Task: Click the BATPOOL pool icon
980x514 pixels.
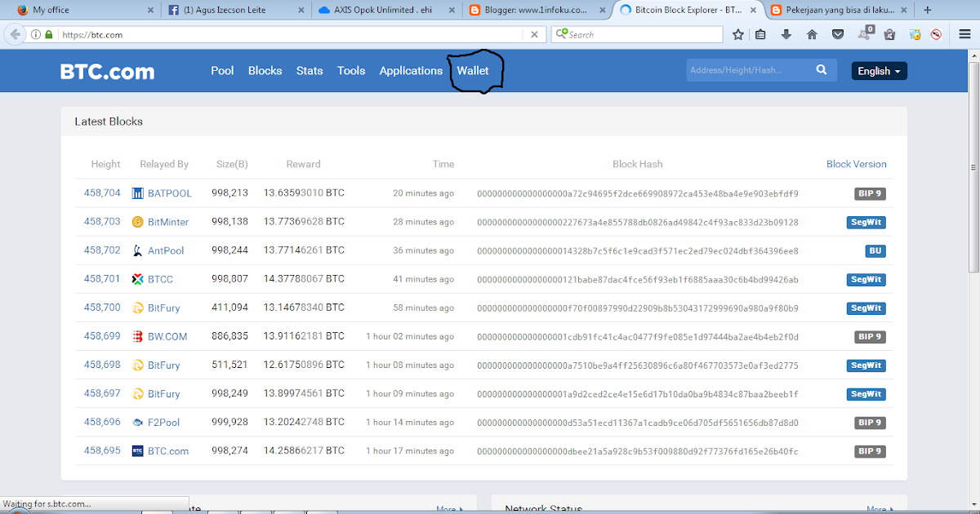Action: coord(137,193)
